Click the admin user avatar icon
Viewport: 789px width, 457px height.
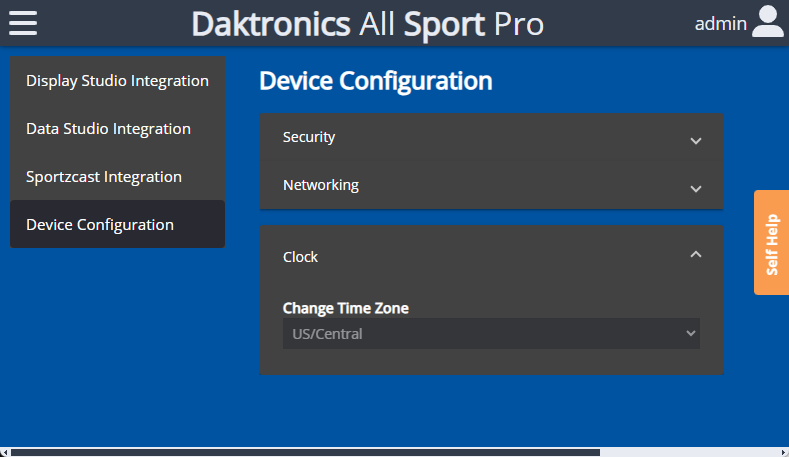click(767, 22)
